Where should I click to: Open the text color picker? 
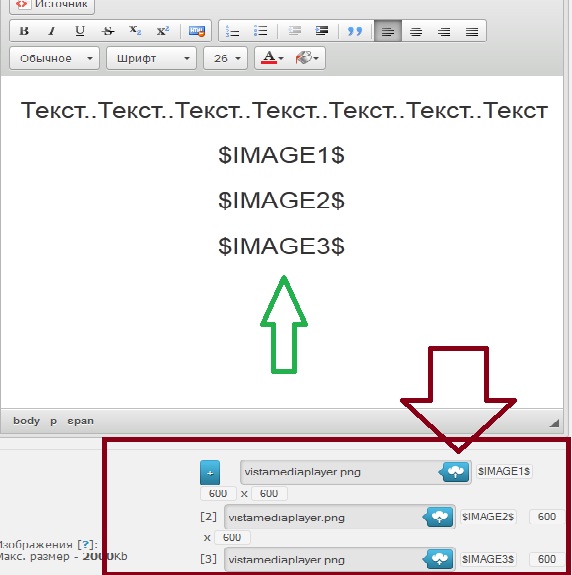click(x=272, y=58)
